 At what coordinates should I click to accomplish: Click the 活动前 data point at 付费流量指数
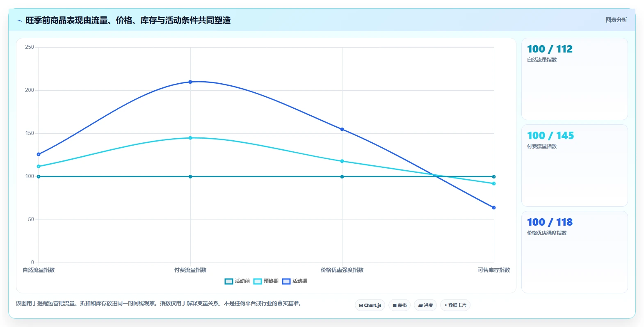coord(190,177)
